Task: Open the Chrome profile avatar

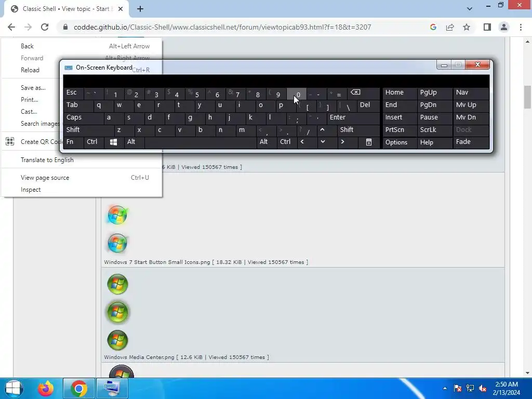Action: [x=504, y=27]
